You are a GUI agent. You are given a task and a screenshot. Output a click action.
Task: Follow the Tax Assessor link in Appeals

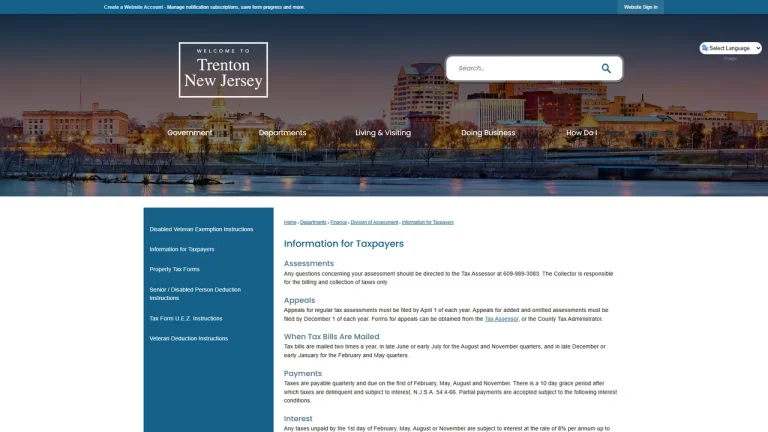coord(501,319)
